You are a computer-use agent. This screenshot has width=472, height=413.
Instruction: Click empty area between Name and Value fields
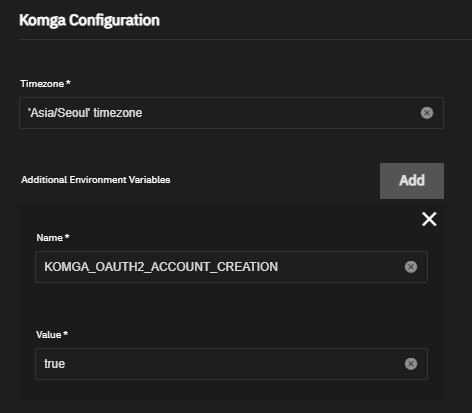pyautogui.click(x=231, y=306)
